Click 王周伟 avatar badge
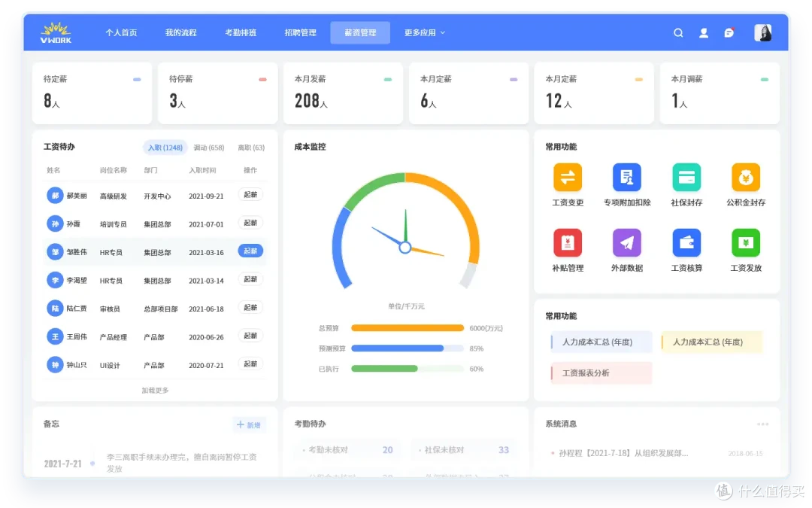The image size is (812, 508). coord(55,336)
